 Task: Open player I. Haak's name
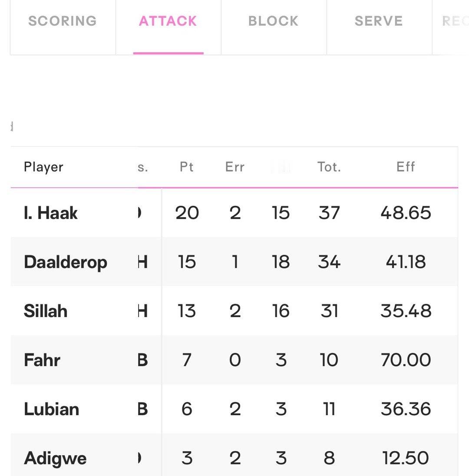click(51, 213)
